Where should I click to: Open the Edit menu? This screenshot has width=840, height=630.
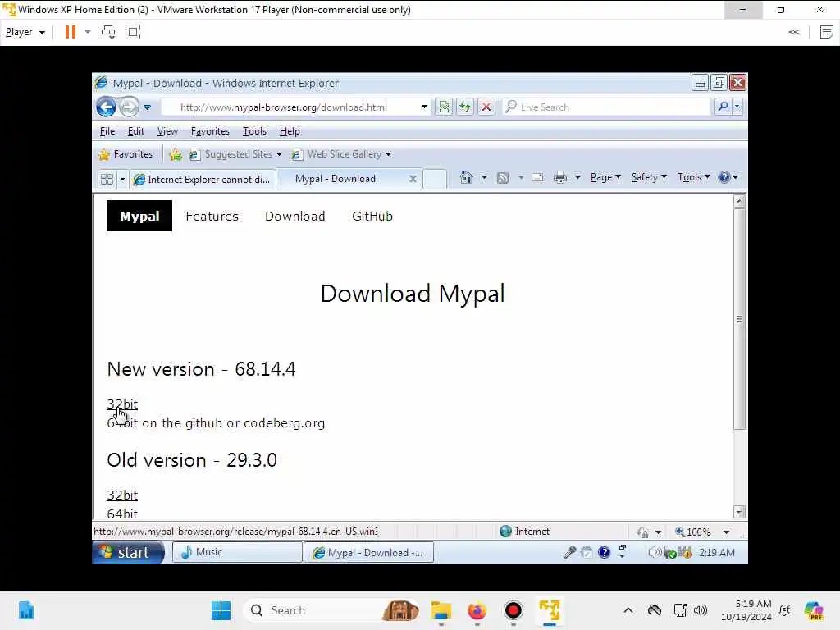[x=135, y=131]
